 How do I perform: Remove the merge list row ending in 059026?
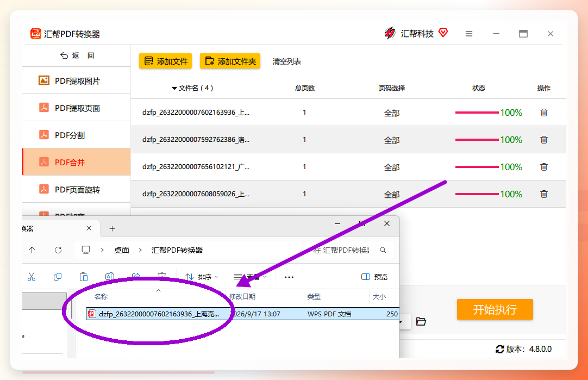pyautogui.click(x=544, y=194)
